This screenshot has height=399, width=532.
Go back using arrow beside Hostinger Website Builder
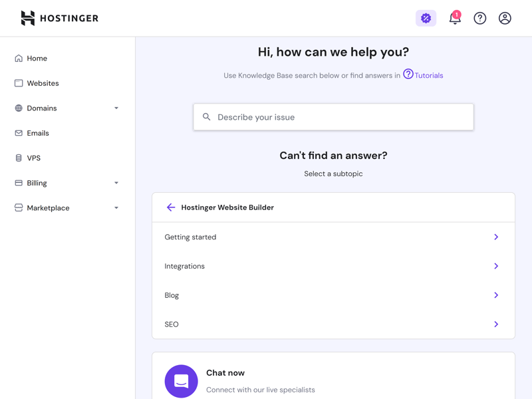coord(171,207)
